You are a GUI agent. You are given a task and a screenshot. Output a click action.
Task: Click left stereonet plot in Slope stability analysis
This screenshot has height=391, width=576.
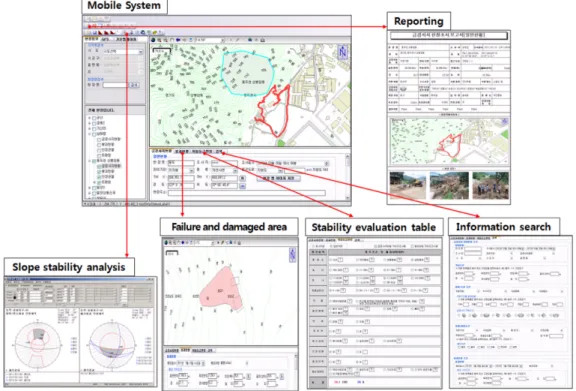37,345
